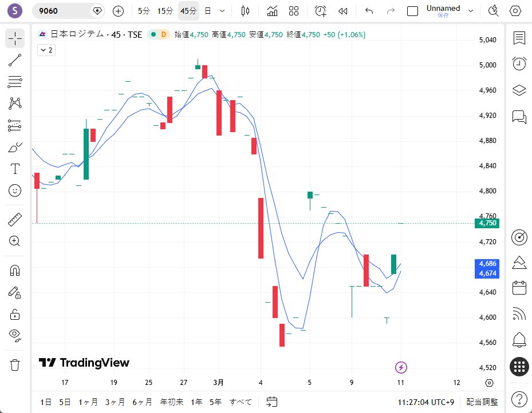Set date range to 1ヶ月

pos(88,402)
